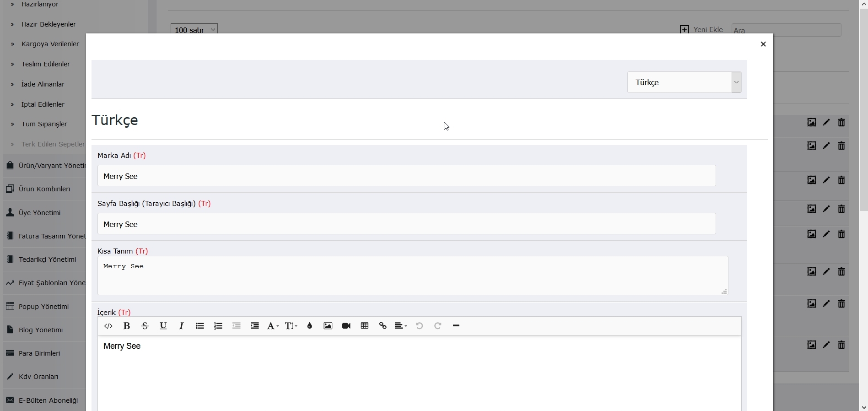
Task: Click trash icon in the last visible row
Action: [841, 345]
